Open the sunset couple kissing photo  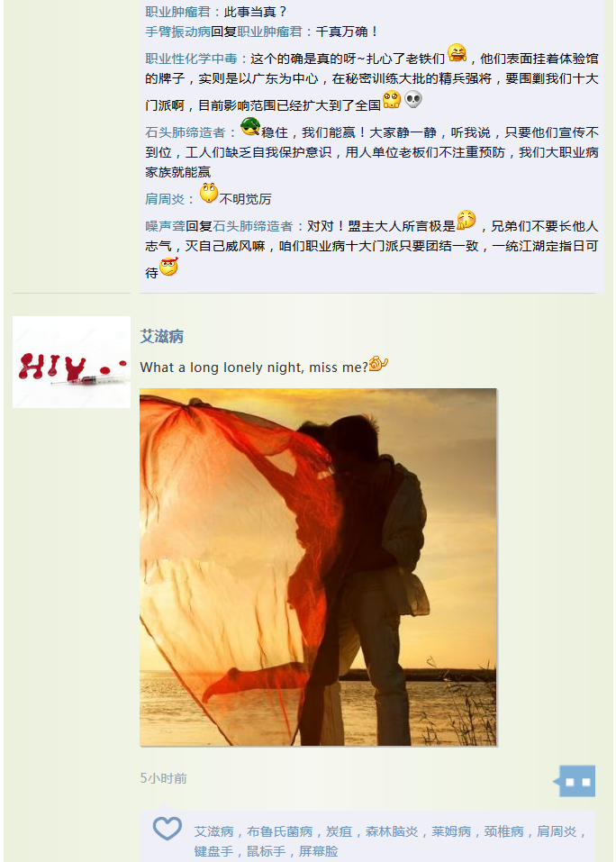(x=318, y=567)
